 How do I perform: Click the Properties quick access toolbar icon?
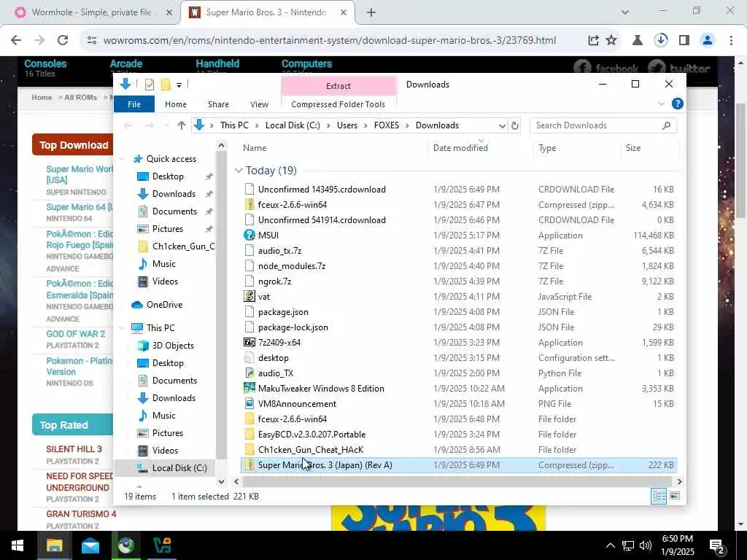pyautogui.click(x=149, y=85)
